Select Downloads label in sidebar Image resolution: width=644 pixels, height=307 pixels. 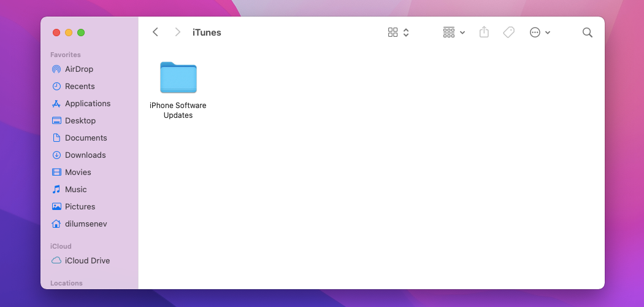pyautogui.click(x=85, y=155)
